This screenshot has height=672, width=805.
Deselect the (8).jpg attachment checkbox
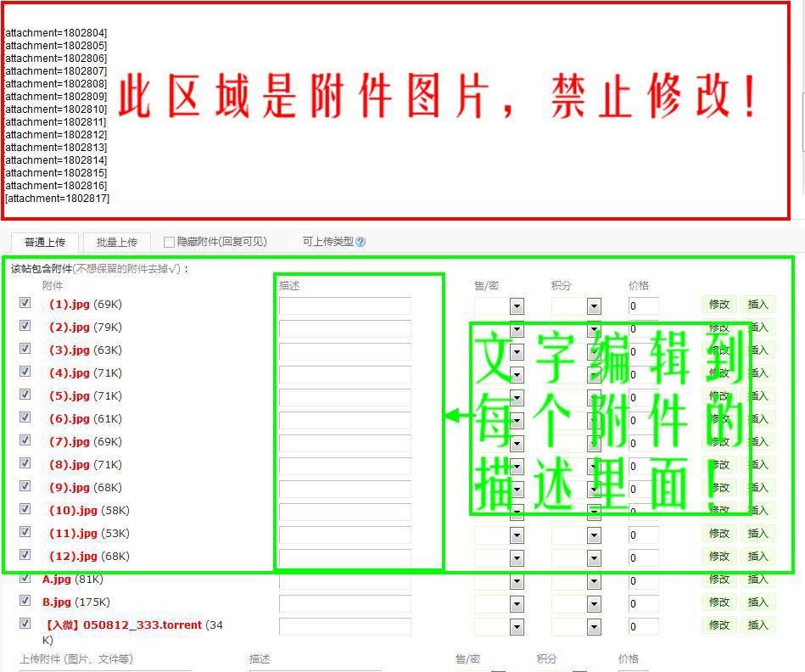coord(25,463)
